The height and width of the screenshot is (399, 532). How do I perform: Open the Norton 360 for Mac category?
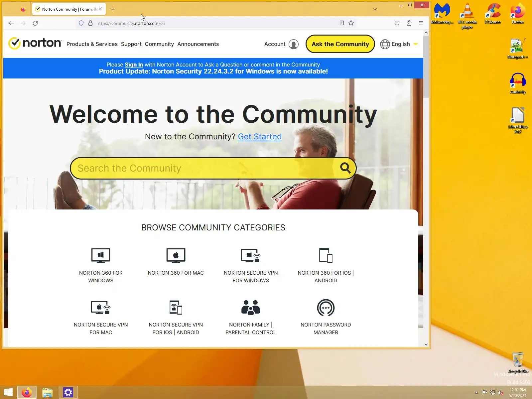coord(176,262)
